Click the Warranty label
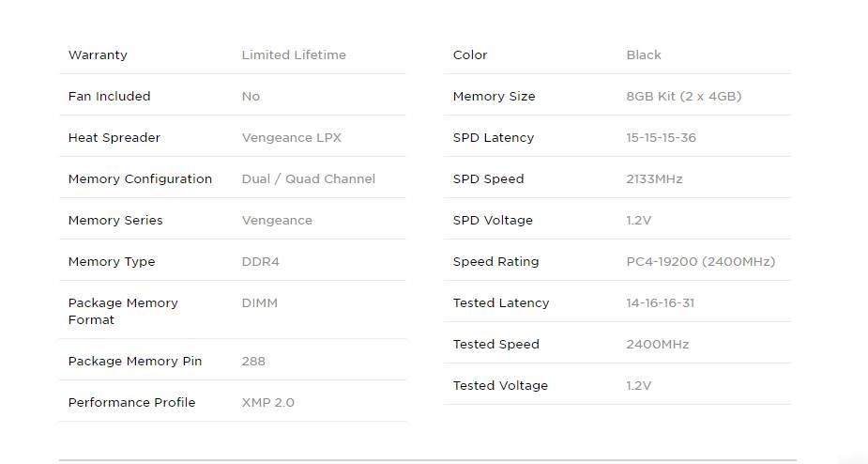The height and width of the screenshot is (464, 868). (x=98, y=55)
